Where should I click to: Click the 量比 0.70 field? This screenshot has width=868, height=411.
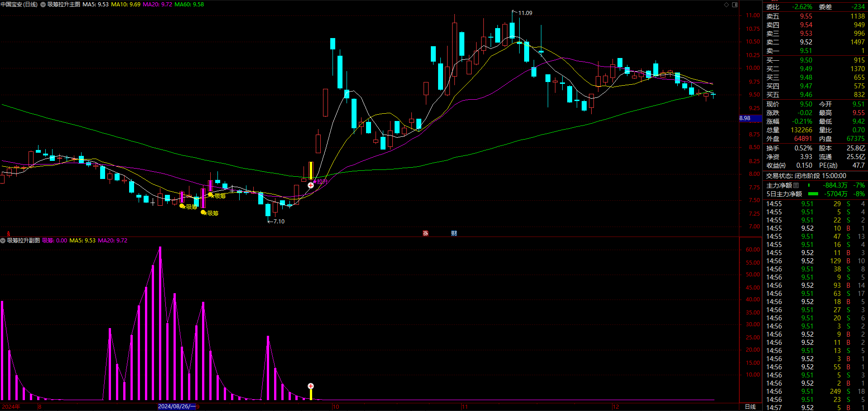[842, 130]
